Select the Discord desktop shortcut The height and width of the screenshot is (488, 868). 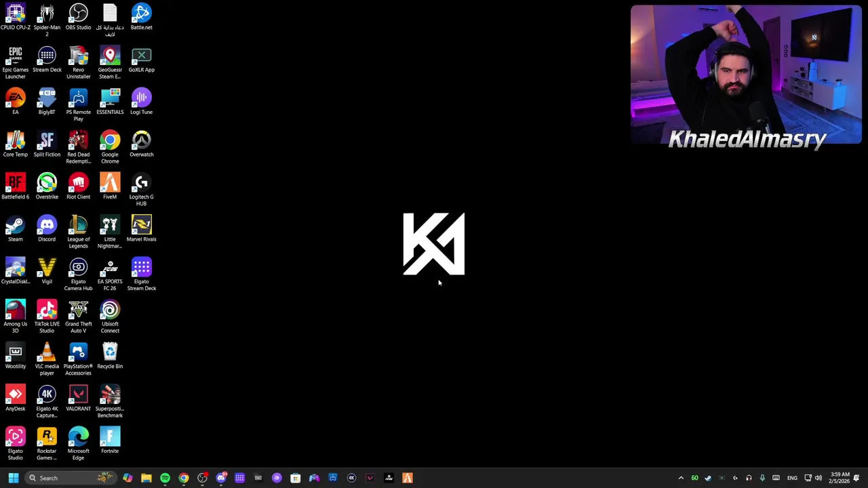coord(47,229)
